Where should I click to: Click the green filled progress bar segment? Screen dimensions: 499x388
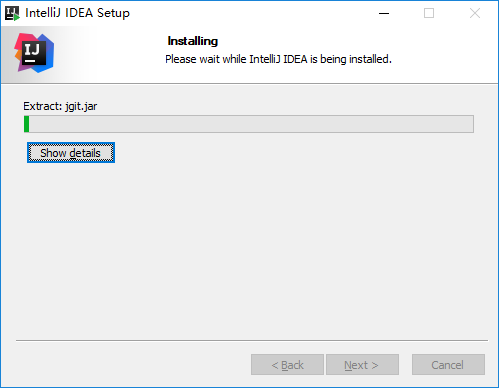[x=27, y=124]
